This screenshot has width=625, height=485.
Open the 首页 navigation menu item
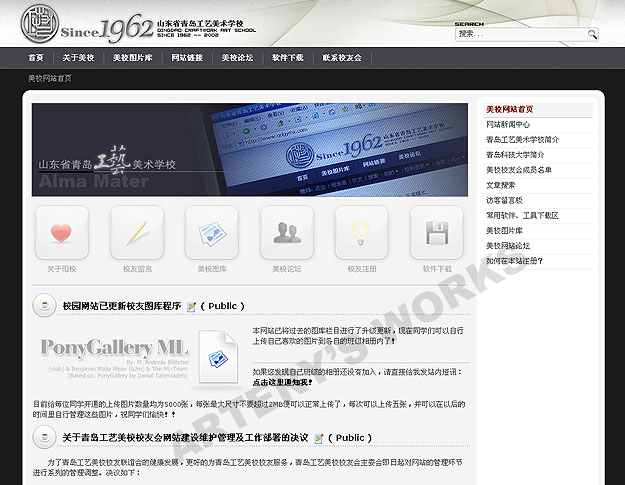[x=25, y=58]
